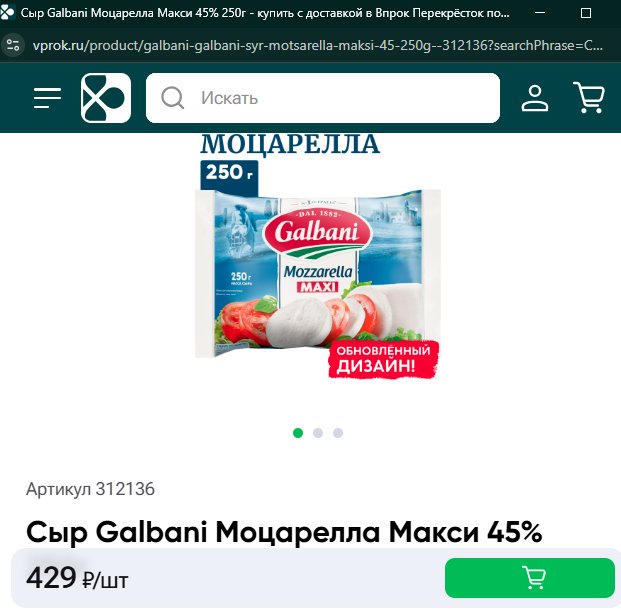Click the search magnifier icon
Viewport: 621px width, 610px height.
click(x=172, y=98)
